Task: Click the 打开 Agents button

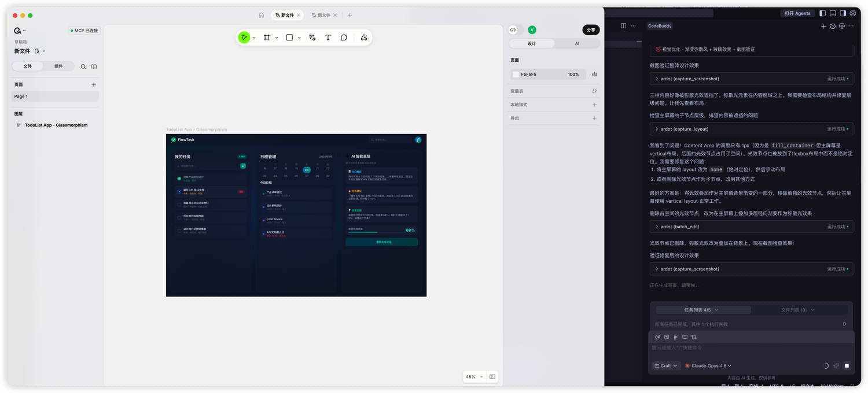Action: 797,13
